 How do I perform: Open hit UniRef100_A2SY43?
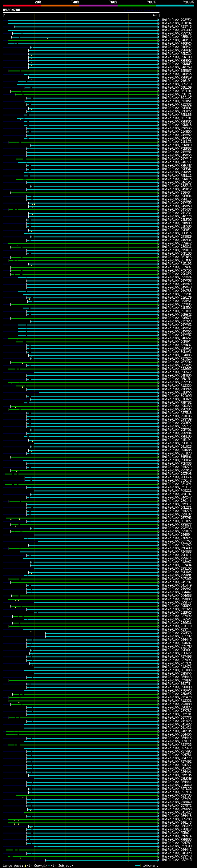tap(177, 26)
